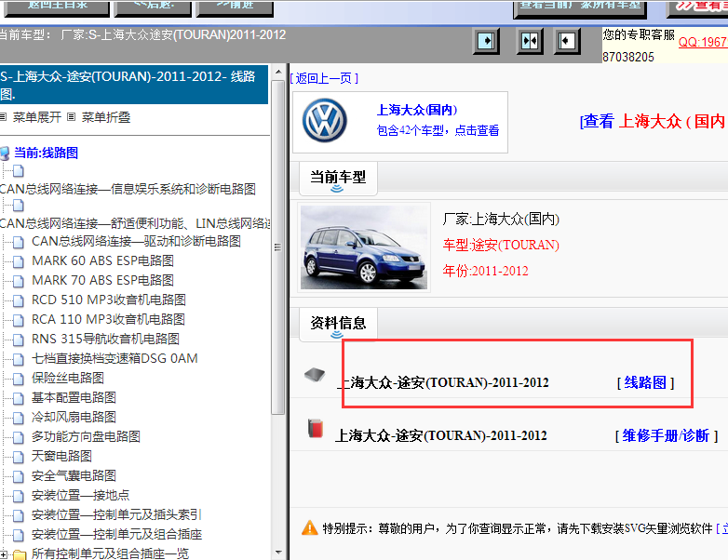Click document icon beside MARK 70 ABS ESP电路图
This screenshot has width=728, height=560.
coord(18,281)
